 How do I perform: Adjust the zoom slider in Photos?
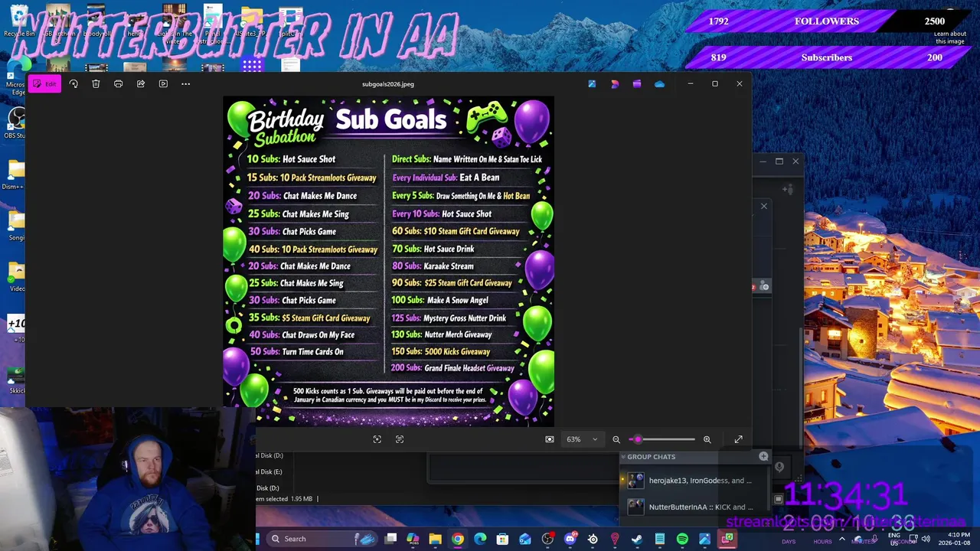662,439
